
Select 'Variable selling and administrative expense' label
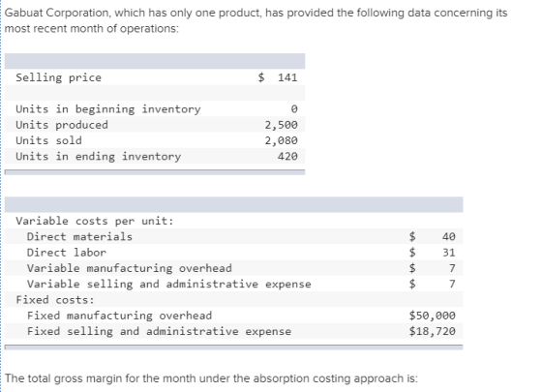pyautogui.click(x=169, y=285)
